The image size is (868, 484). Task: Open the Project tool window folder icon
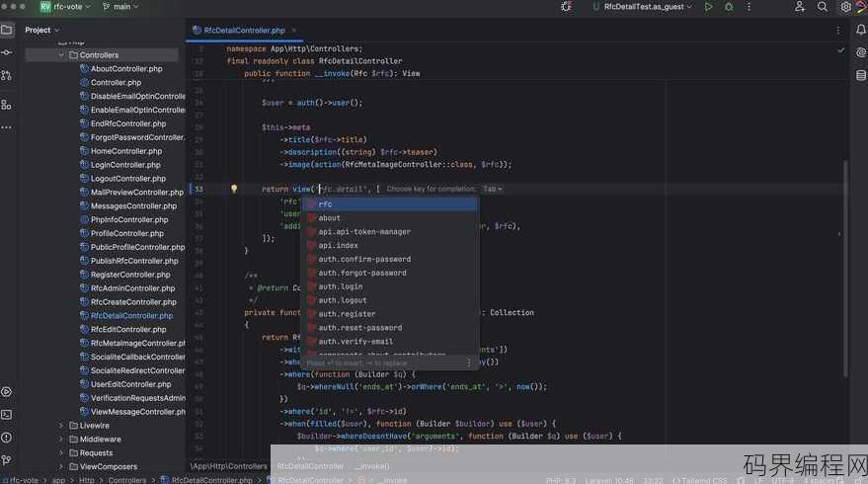(7, 30)
